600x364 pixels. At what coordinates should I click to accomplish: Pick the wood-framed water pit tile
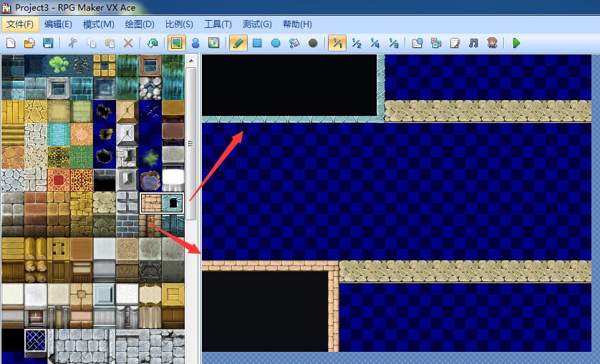click(x=150, y=65)
